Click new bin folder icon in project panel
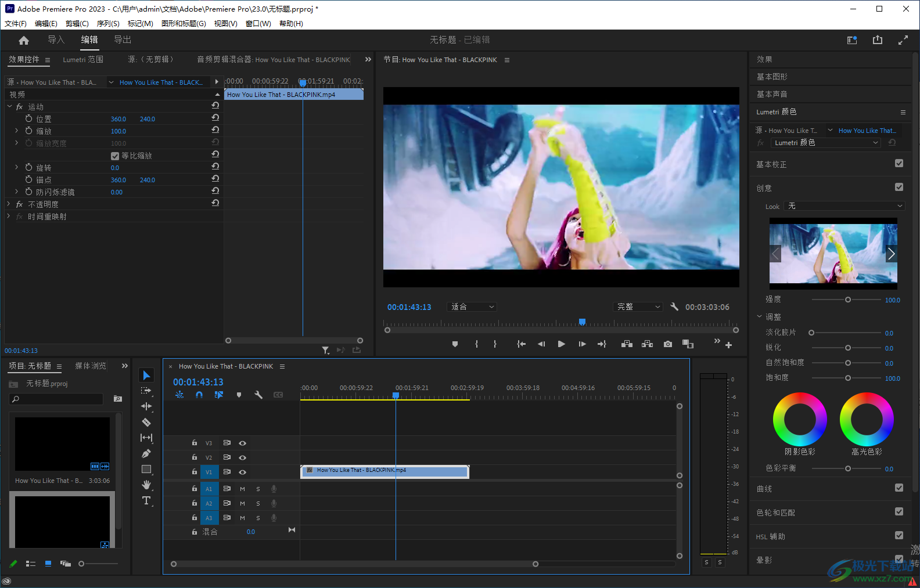 118,399
